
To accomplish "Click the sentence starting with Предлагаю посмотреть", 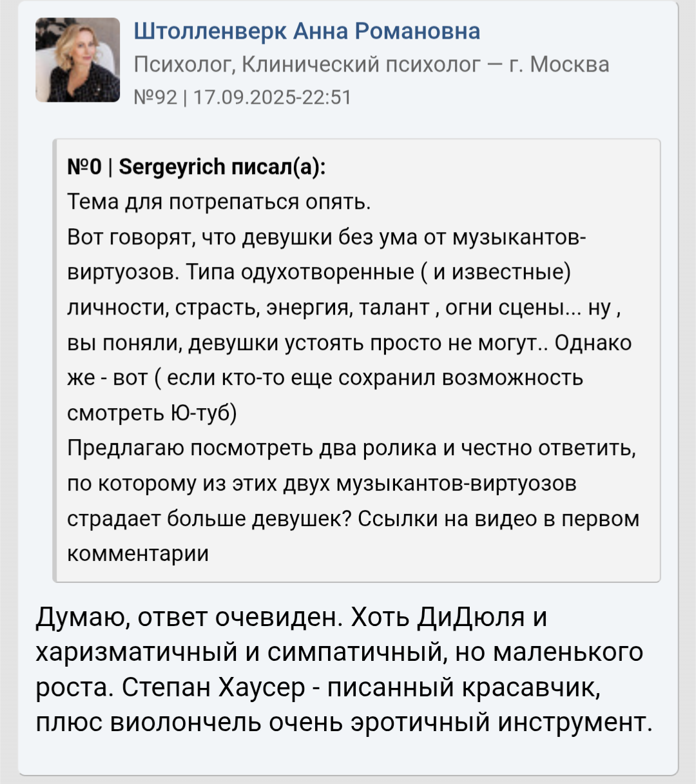I will tap(351, 448).
